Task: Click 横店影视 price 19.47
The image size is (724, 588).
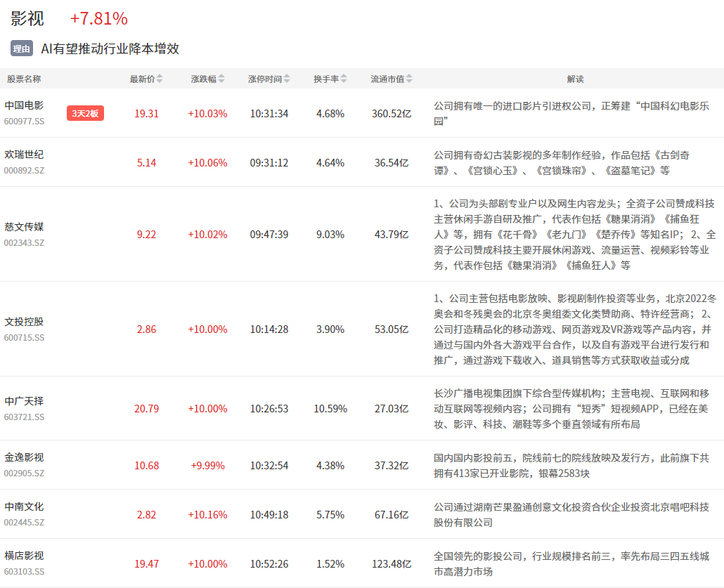Action: (146, 564)
